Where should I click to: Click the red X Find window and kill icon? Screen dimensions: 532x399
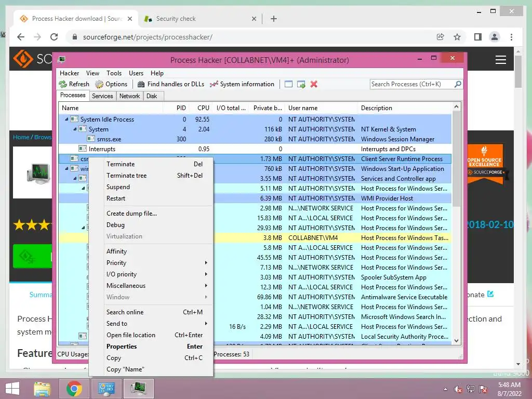tap(314, 84)
